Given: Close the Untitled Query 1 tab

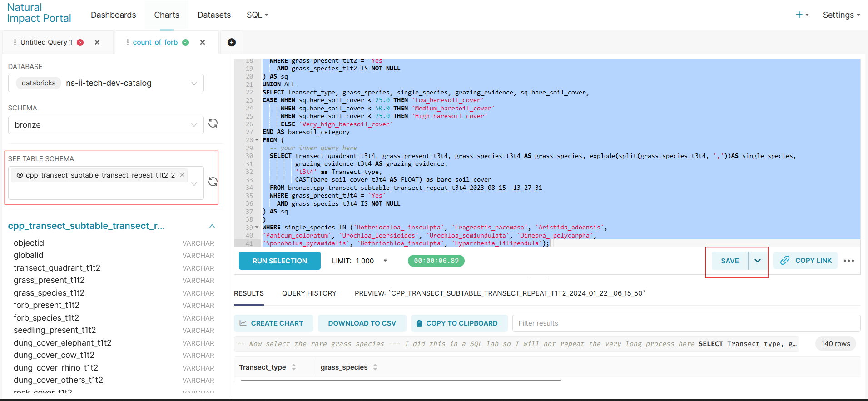Looking at the screenshot, I should (97, 42).
